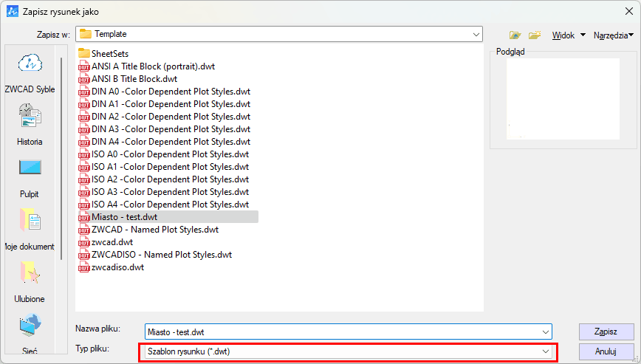641x364 pixels.
Task: Select the zwcadiso.dwt template file name
Action: (x=117, y=267)
